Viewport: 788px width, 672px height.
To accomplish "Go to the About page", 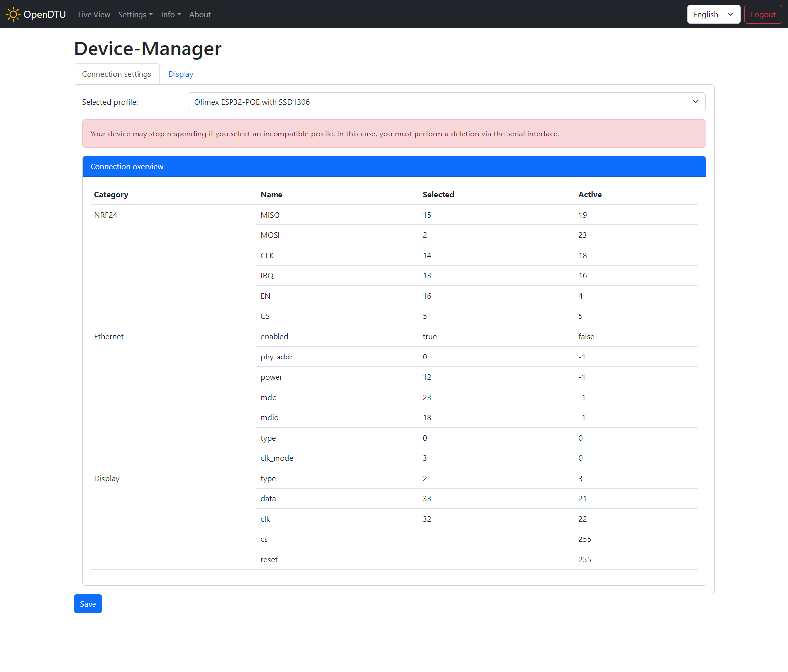I will [200, 15].
